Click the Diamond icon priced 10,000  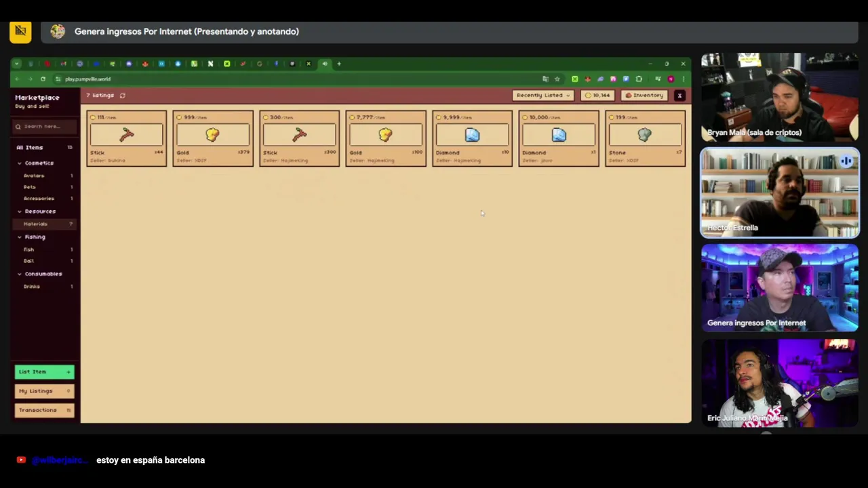point(559,135)
